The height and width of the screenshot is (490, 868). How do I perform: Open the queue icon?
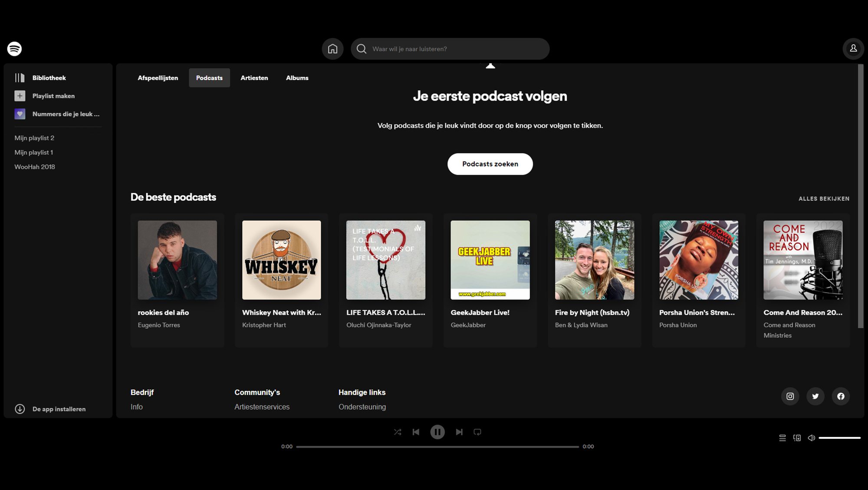pyautogui.click(x=783, y=438)
